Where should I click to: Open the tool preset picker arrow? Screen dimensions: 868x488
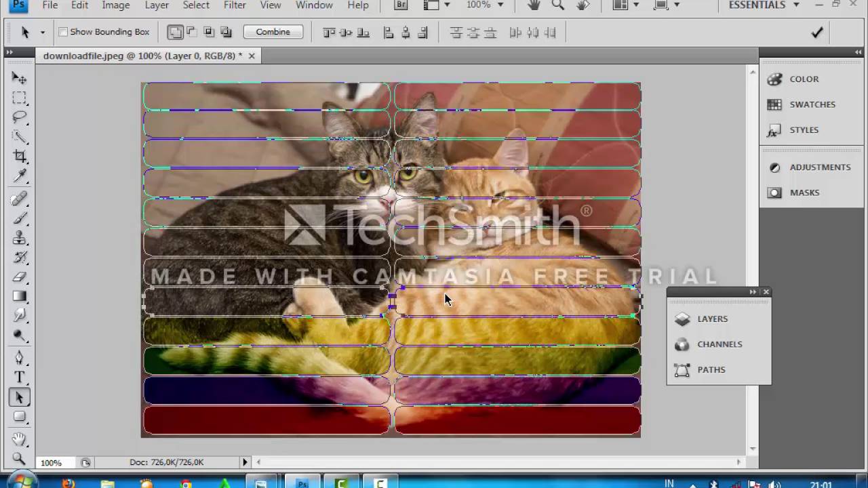tap(42, 33)
